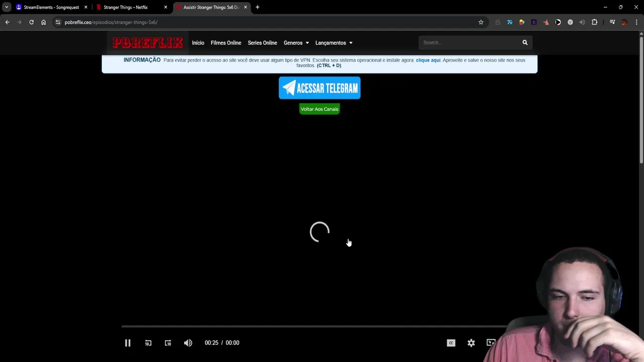Rewind the video 10 seconds
The height and width of the screenshot is (362, 644).
pyautogui.click(x=148, y=343)
